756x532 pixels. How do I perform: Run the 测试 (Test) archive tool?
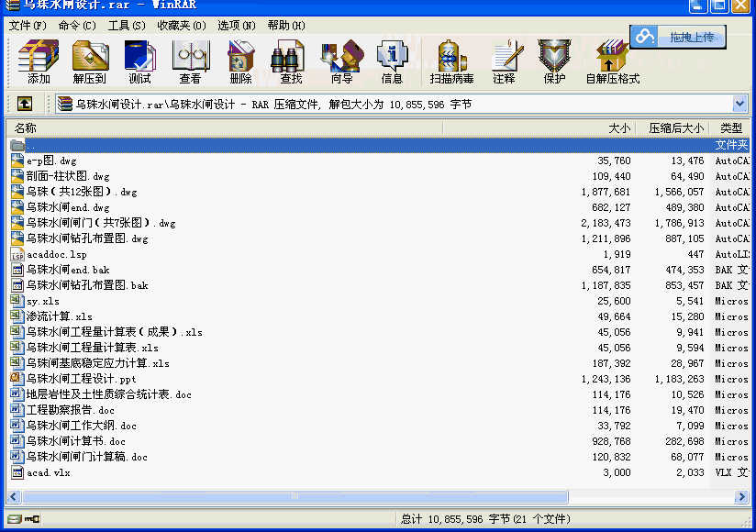click(139, 61)
